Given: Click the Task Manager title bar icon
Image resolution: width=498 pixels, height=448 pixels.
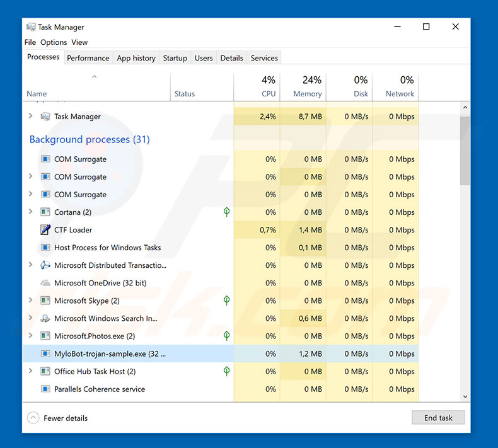Looking at the screenshot, I should coord(31,27).
